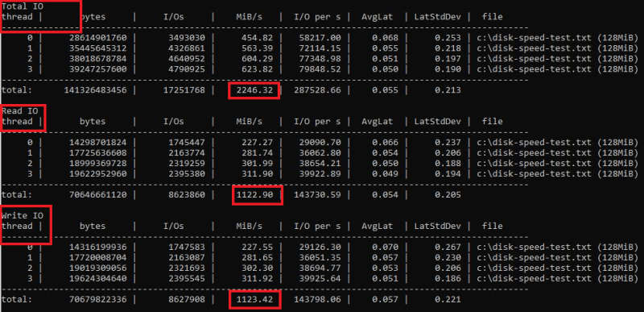Select the Total IO total MiB/s value 2246.32
The width and height of the screenshot is (644, 312).
tap(254, 90)
